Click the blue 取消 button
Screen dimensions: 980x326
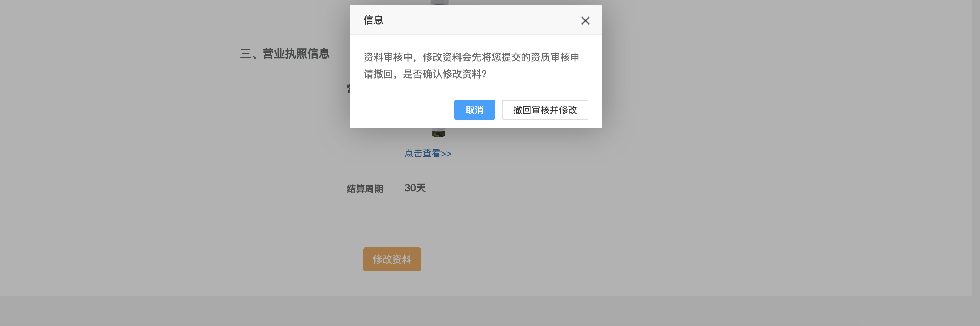point(474,110)
